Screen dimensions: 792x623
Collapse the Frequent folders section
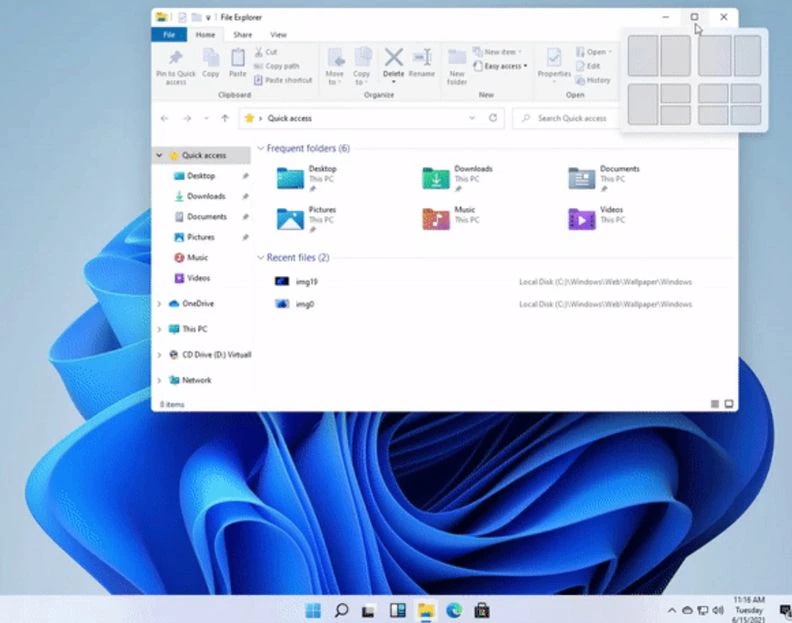pyautogui.click(x=260, y=148)
